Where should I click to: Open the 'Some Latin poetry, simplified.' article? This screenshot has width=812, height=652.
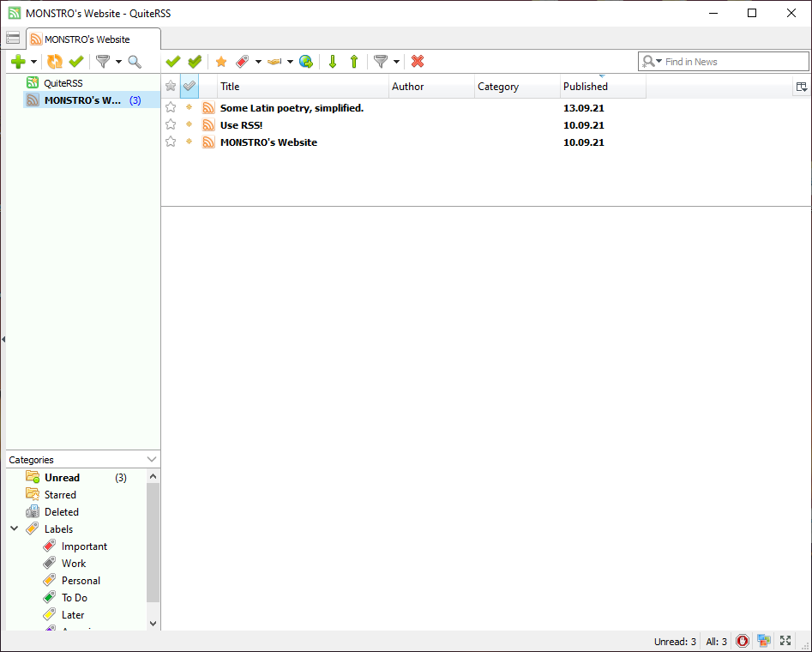(292, 108)
